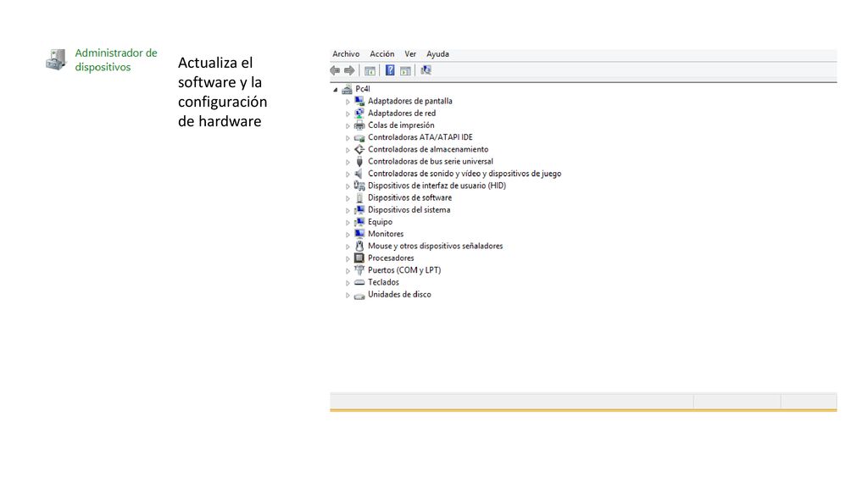Viewport: 868px width, 488px height.
Task: Click the Puertos (COM y LPT) port icon
Action: point(359,270)
